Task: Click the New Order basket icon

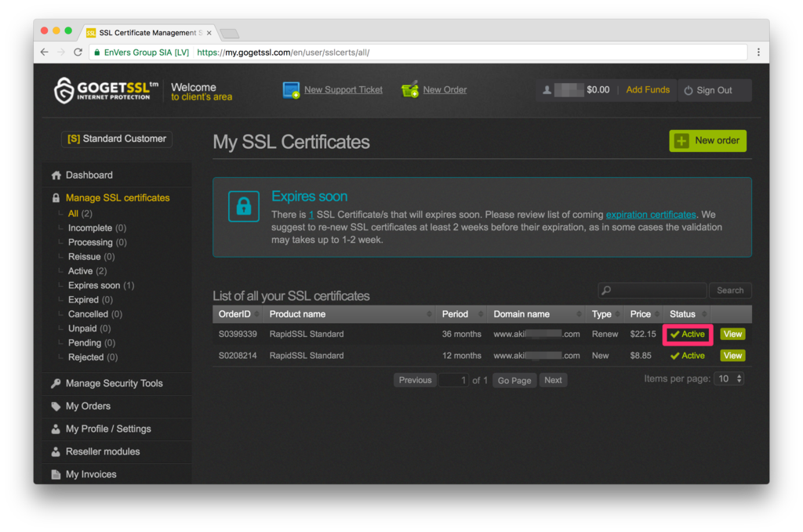Action: (409, 89)
